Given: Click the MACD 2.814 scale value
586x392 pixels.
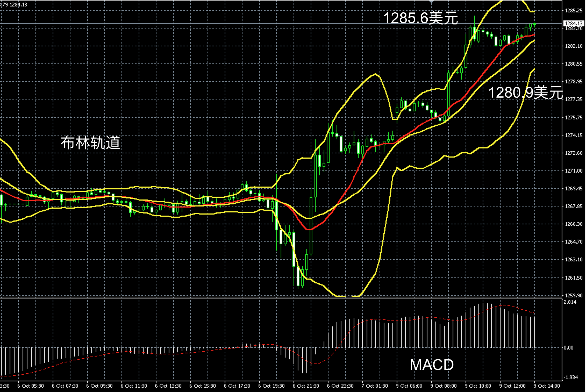Looking at the screenshot, I should click(570, 302).
